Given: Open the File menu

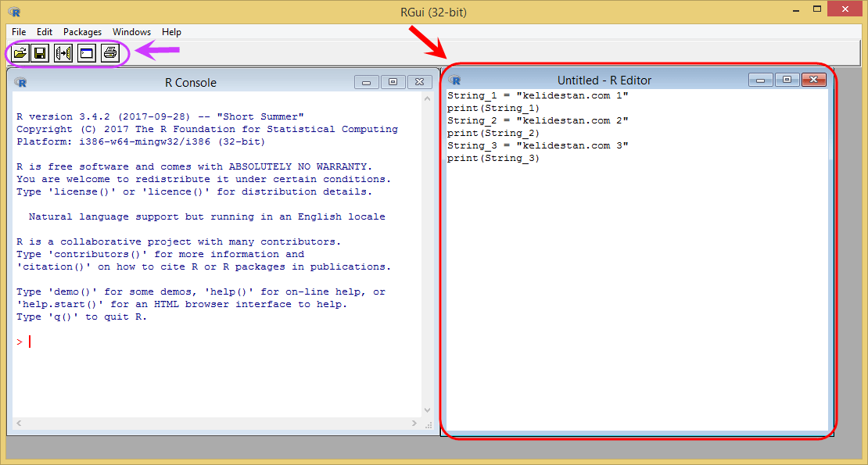Looking at the screenshot, I should click(x=19, y=32).
